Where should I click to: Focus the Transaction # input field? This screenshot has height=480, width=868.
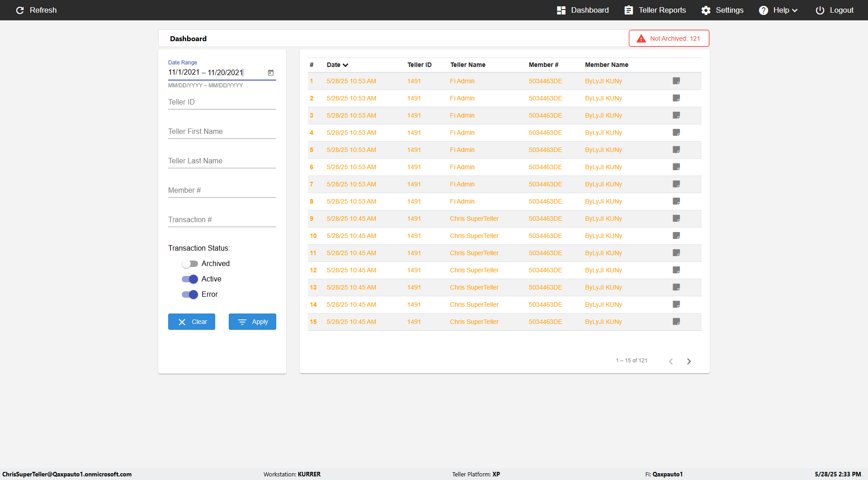coord(222,220)
